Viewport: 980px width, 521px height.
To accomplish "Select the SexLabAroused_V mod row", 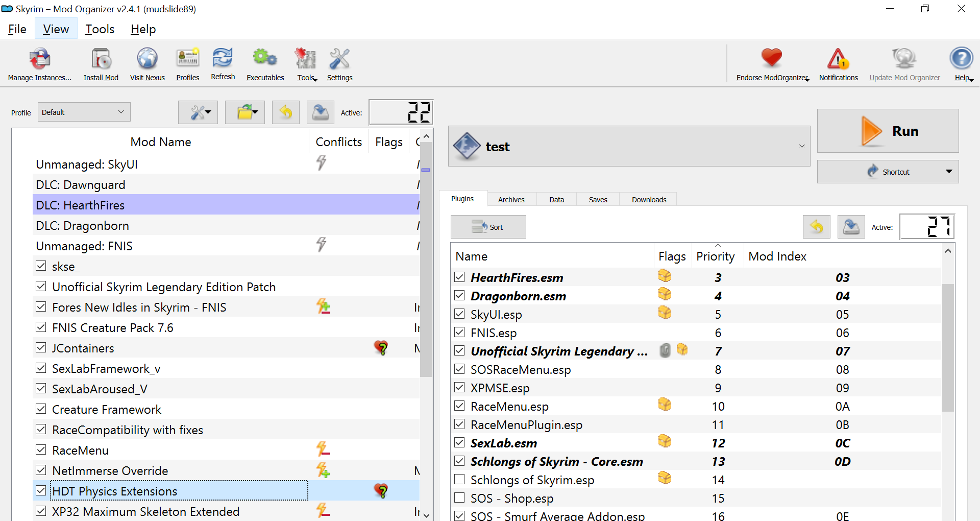I will coord(226,389).
